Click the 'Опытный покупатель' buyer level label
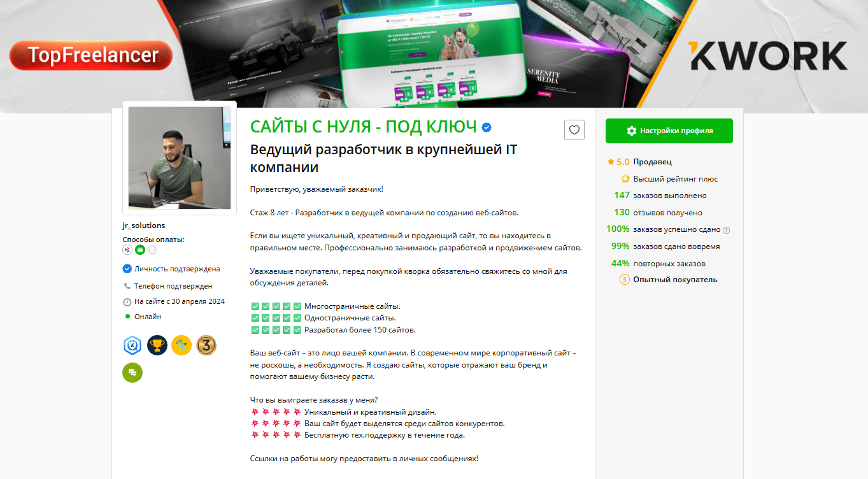 coord(674,280)
